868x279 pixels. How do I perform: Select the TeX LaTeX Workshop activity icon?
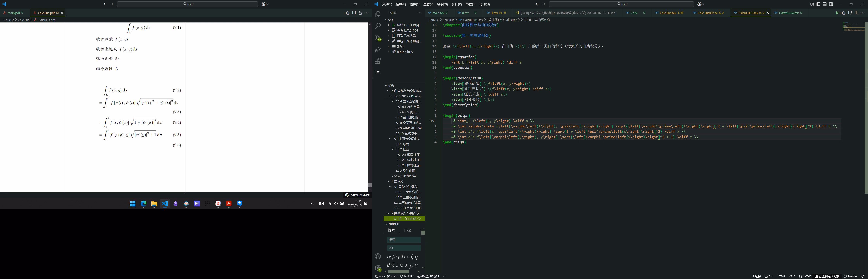point(378,72)
